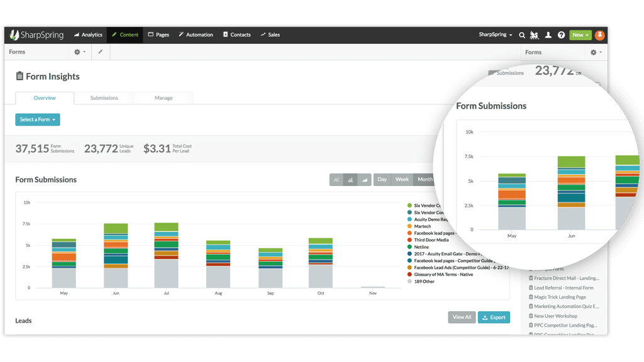The height and width of the screenshot is (362, 644).
Task: Click the May bar in chart
Action: click(64, 263)
